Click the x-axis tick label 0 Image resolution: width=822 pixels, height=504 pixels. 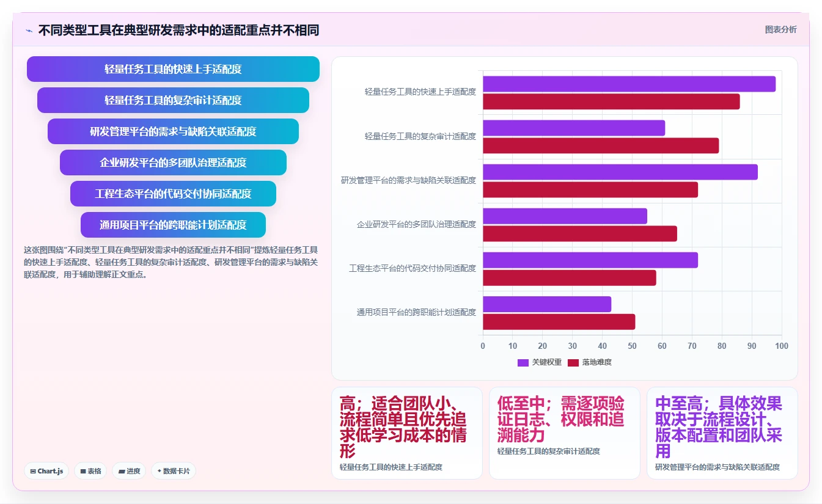483,346
